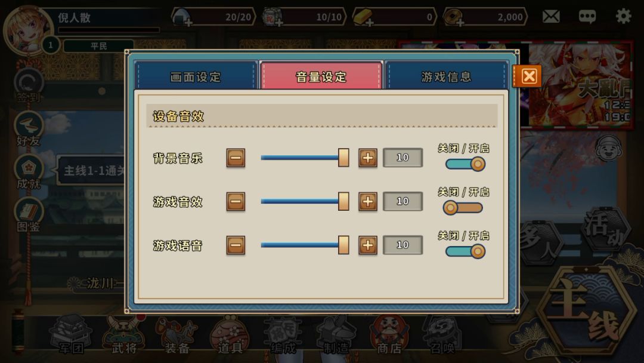Open the 商店 shop icon
This screenshot has height=363, width=644.
[389, 335]
